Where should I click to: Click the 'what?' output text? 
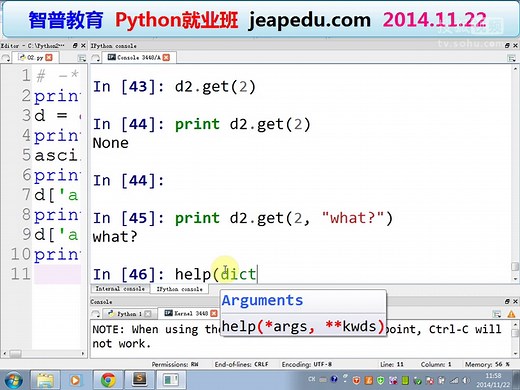click(x=115, y=237)
